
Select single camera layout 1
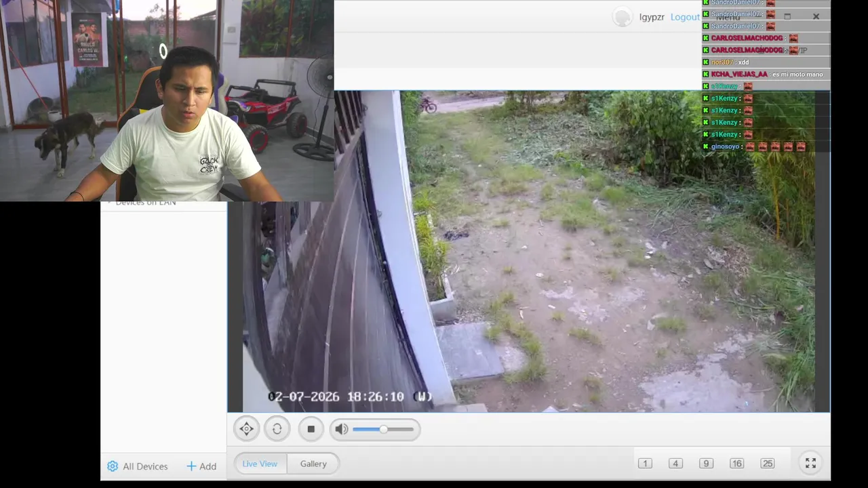coord(645,464)
